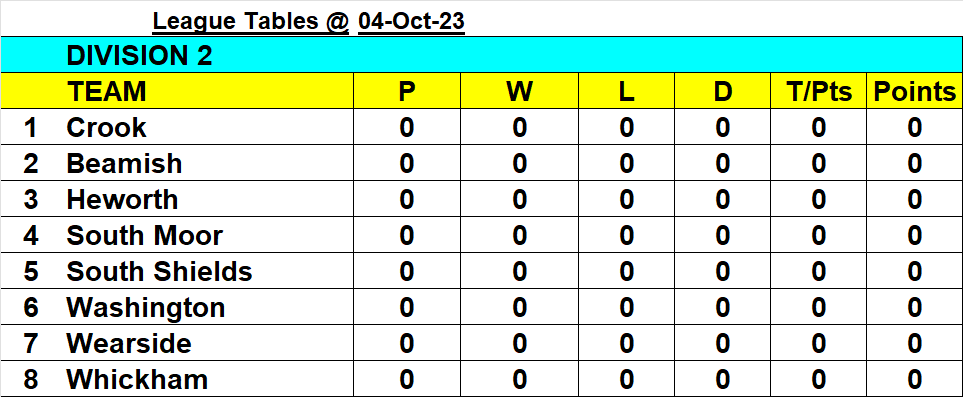Select the DIVISION 2 header row
The image size is (963, 397).
[x=482, y=55]
